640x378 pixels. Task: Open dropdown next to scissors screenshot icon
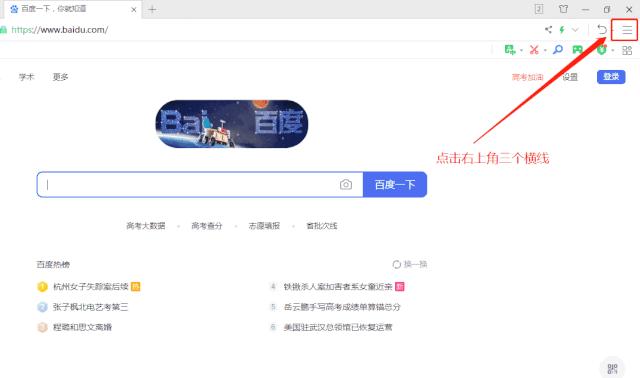(545, 50)
